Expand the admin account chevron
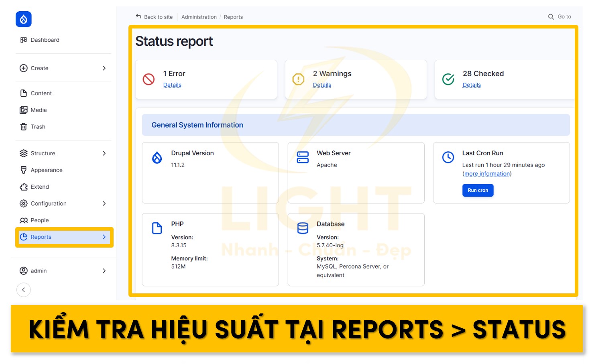Screen dimensions: 590x364 click(x=104, y=271)
